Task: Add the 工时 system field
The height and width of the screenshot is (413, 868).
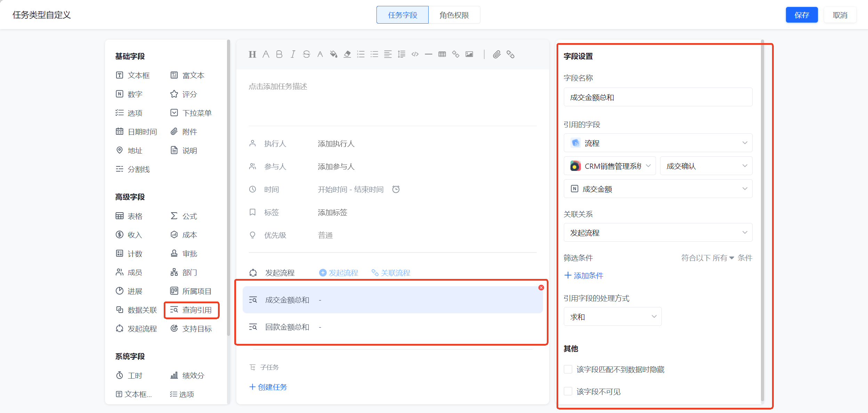Action: (x=129, y=375)
